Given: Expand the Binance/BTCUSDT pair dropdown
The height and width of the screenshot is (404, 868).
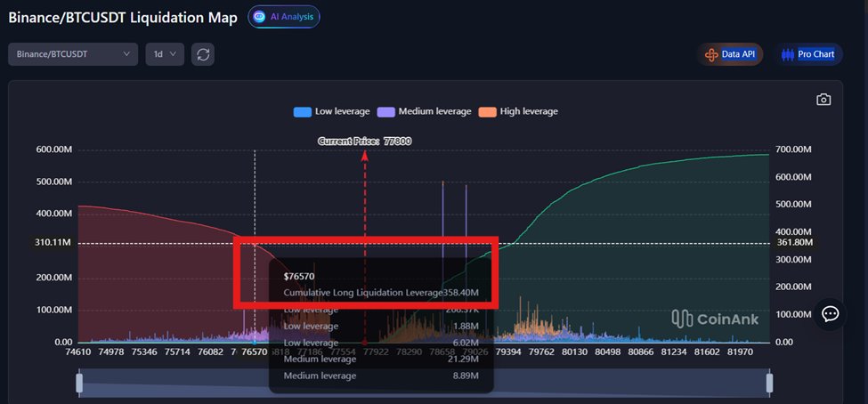Looking at the screenshot, I should pyautogui.click(x=73, y=54).
